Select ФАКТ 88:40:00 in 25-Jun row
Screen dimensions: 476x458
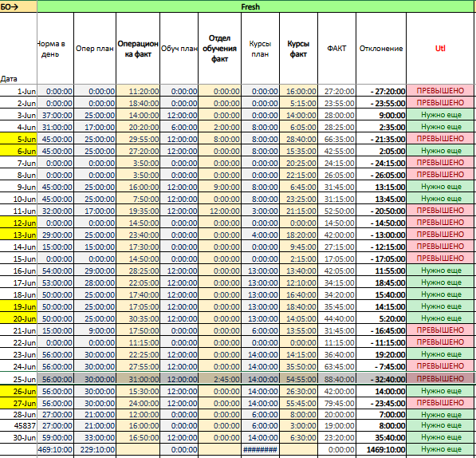[x=336, y=379]
